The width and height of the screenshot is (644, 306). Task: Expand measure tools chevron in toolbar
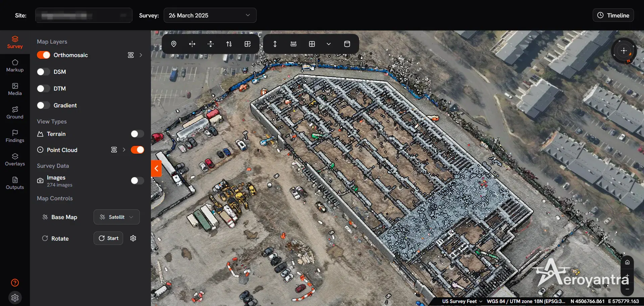click(x=329, y=44)
